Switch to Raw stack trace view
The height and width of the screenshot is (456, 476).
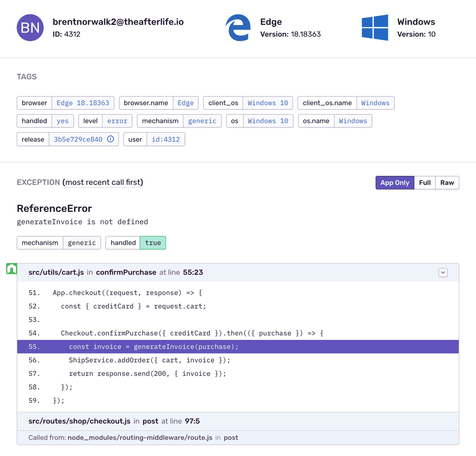[x=447, y=183]
